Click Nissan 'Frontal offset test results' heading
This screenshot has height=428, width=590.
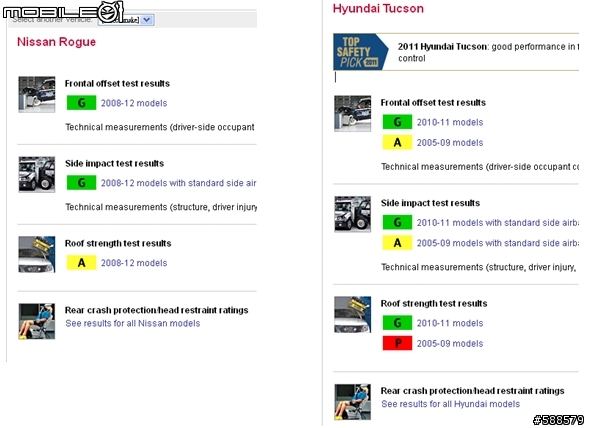coord(117,84)
